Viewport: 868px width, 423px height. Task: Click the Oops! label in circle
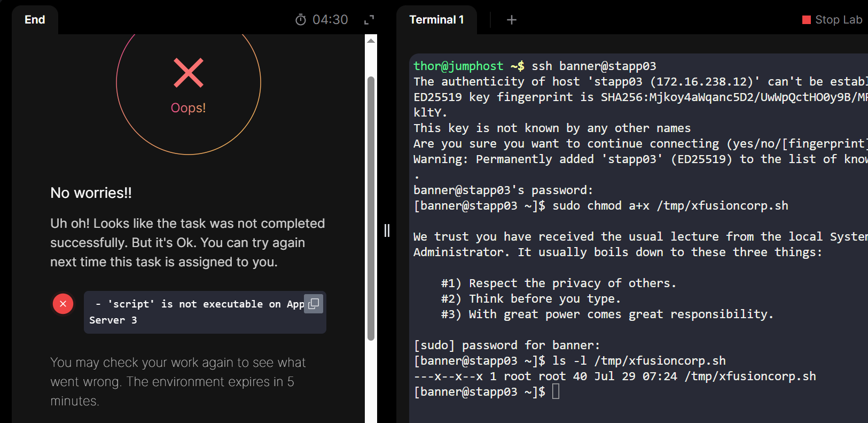[188, 108]
